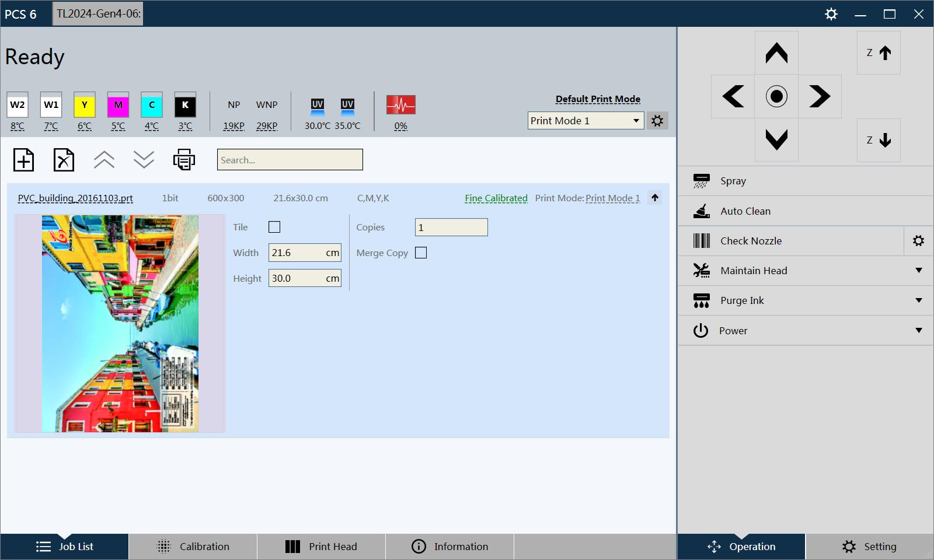Move job down with double chevron icon
934x560 pixels.
pos(144,160)
